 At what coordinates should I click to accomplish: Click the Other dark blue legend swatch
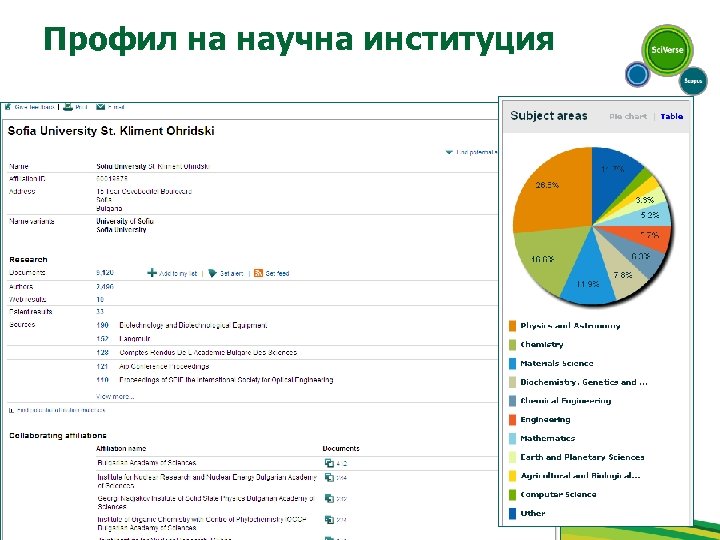[x=512, y=513]
